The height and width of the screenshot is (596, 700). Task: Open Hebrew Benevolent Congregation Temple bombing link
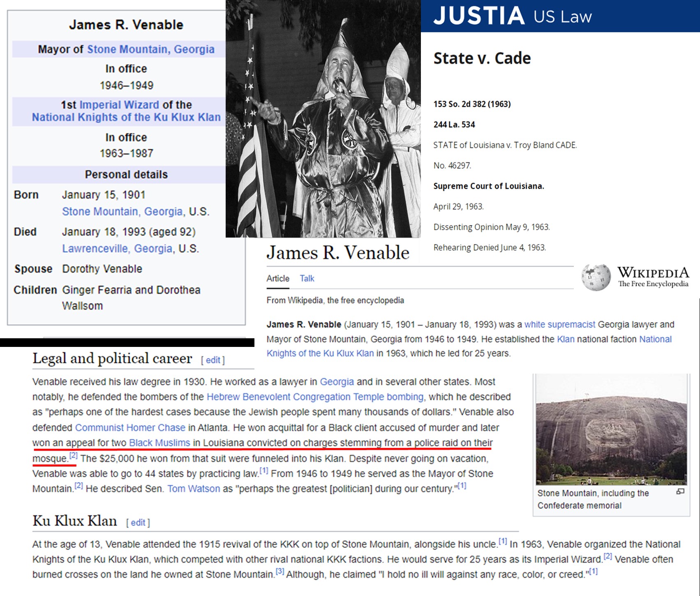point(315,397)
